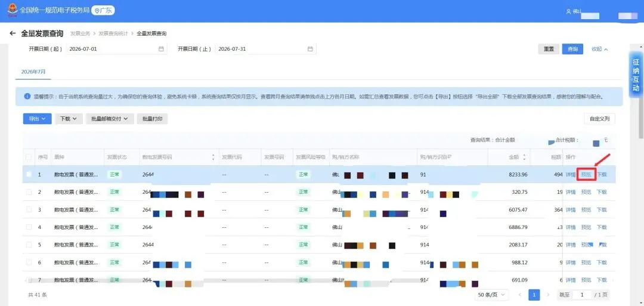Open calendar for 开票日期(起)
Screen dimensions: 644x306
(161, 49)
